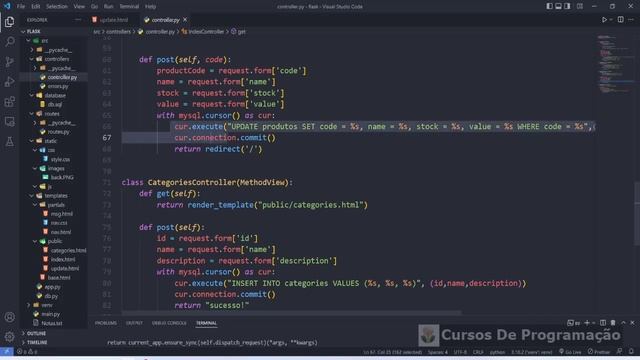Open the File menu
Image resolution: width=640 pixels, height=360 pixels.
(21, 7)
